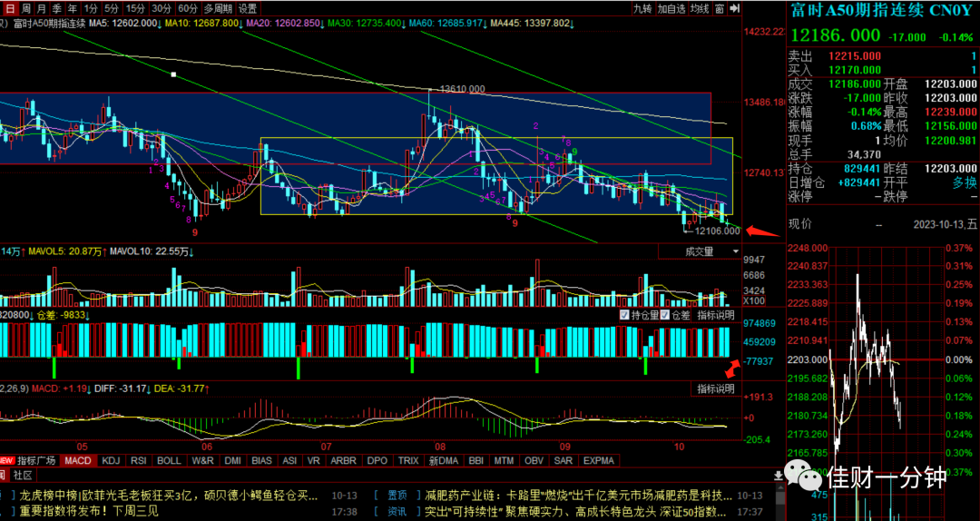This screenshot has width=980, height=521.
Task: Open the 减肥药产业链 news headline
Action: pos(578,496)
